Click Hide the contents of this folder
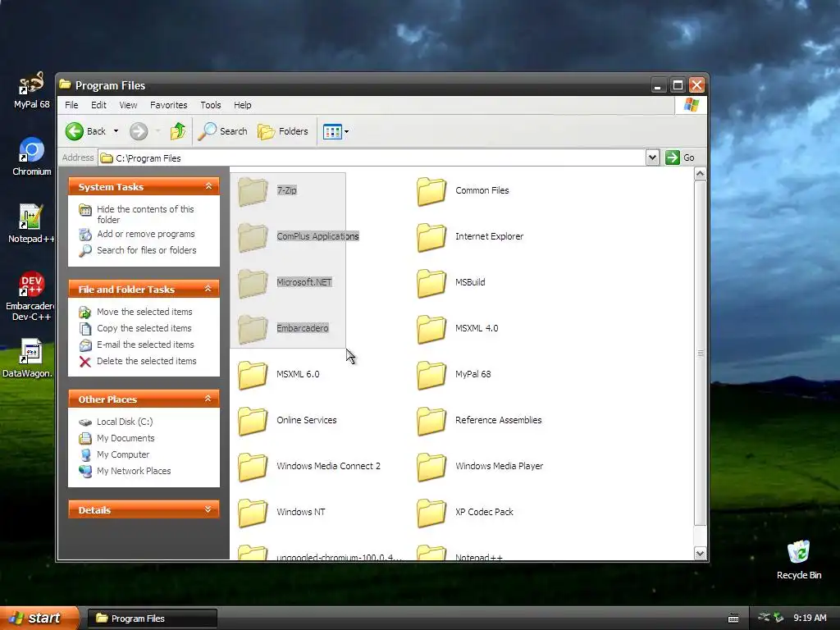Screen dimensions: 840x630 point(145,214)
